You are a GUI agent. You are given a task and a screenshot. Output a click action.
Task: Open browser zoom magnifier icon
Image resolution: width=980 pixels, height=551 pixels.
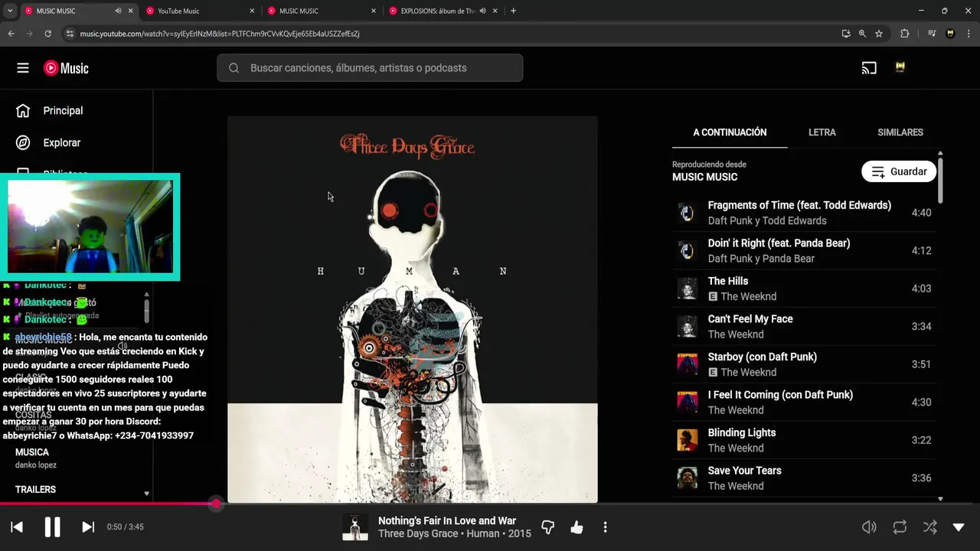click(862, 34)
